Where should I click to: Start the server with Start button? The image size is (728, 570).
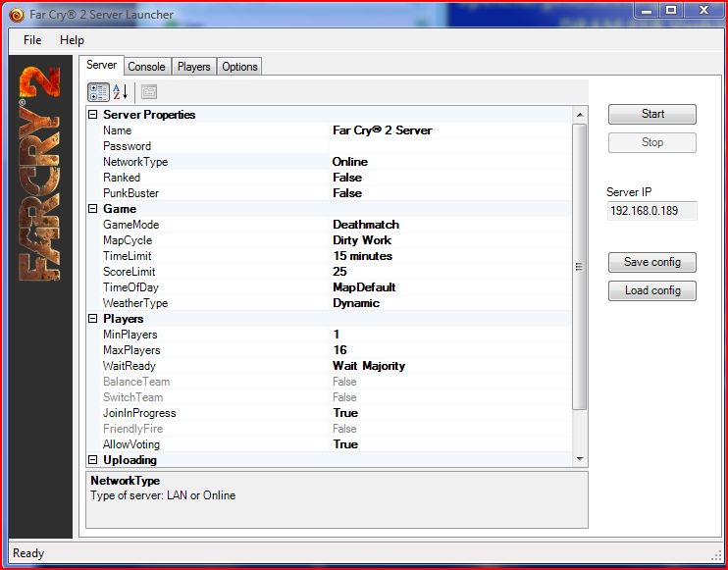tap(652, 114)
